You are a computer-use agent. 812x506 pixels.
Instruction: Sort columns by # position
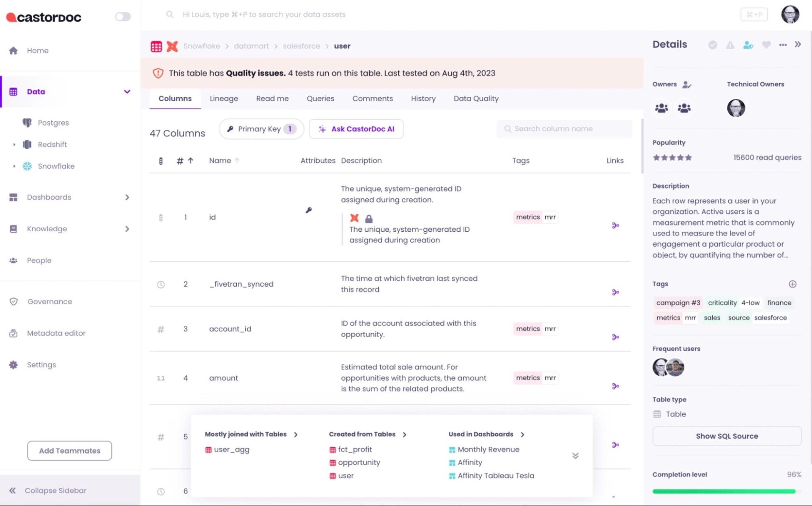pyautogui.click(x=185, y=161)
